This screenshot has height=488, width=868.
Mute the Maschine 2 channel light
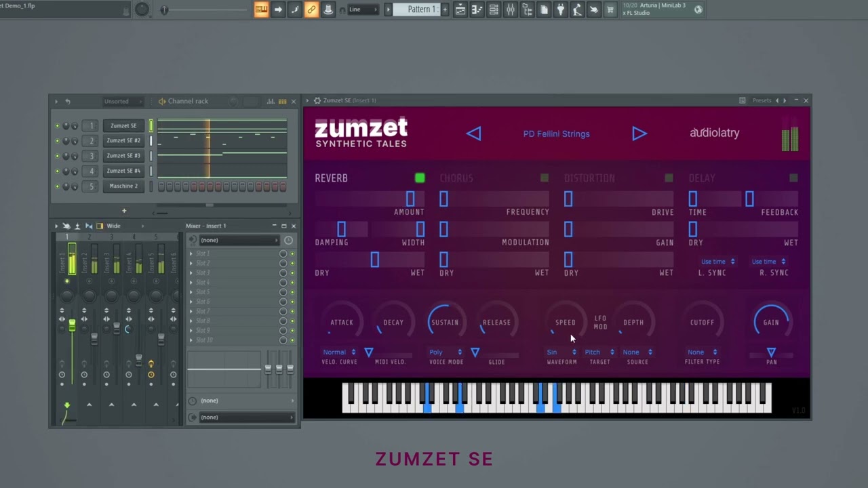pyautogui.click(x=57, y=186)
